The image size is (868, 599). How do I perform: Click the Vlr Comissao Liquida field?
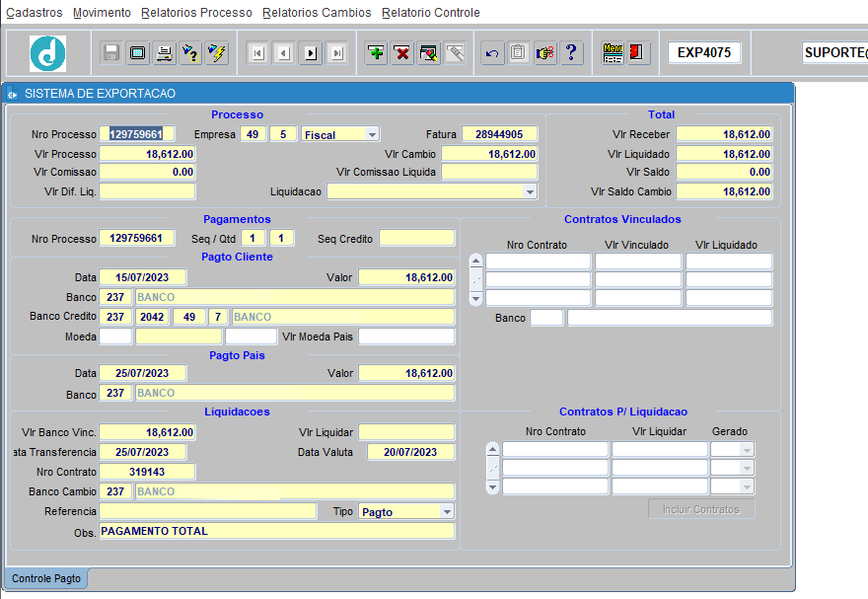coord(489,172)
